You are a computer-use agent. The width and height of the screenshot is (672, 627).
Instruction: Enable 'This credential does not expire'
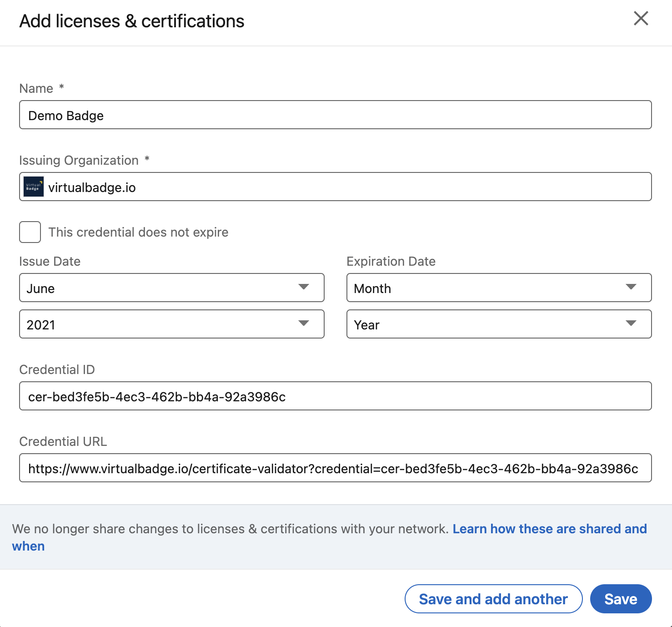click(30, 232)
